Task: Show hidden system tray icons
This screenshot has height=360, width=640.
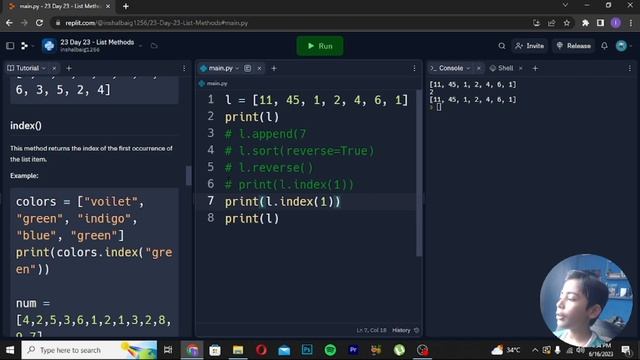Action: point(535,350)
